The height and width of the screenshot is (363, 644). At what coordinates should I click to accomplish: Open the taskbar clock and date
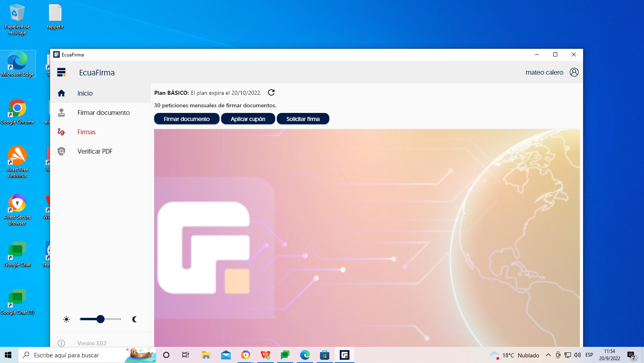[610, 355]
